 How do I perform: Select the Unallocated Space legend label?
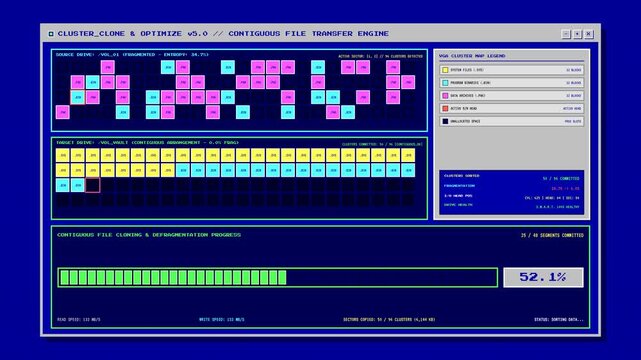tap(465, 121)
